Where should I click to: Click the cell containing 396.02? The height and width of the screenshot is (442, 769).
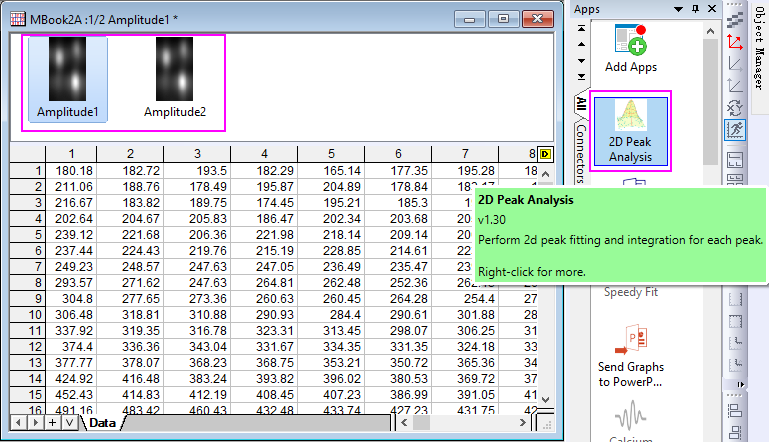tap(331, 379)
